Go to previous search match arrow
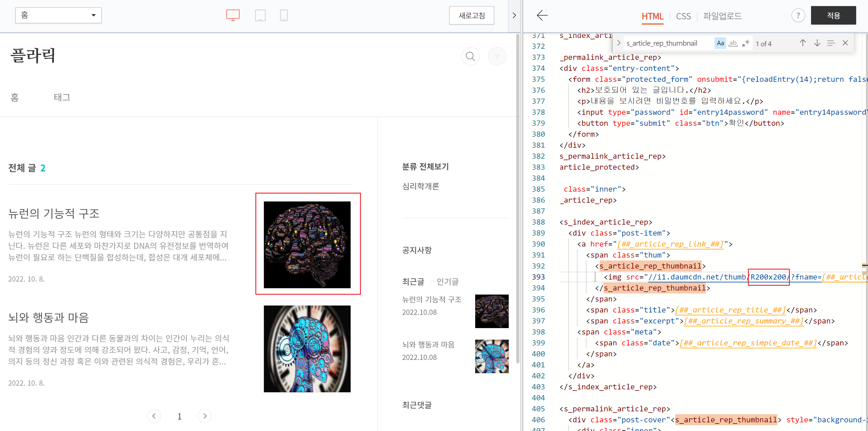This screenshot has width=868, height=431. click(x=802, y=43)
